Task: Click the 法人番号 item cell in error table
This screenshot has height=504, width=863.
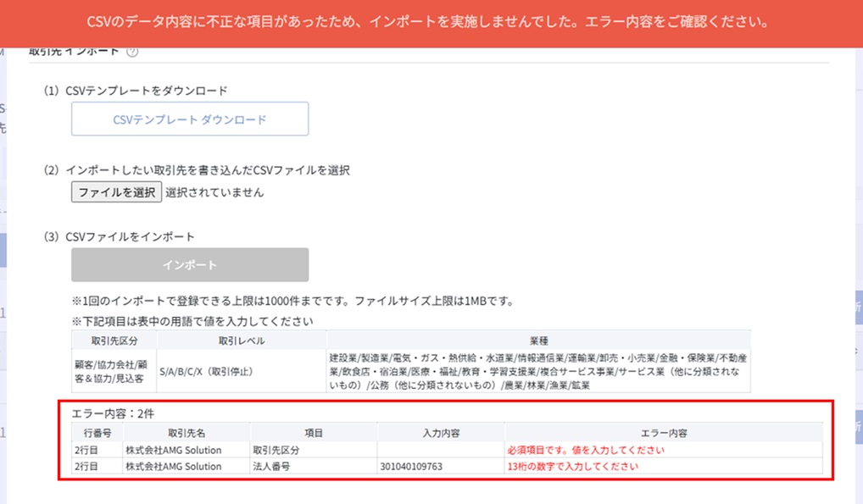Action: point(314,467)
